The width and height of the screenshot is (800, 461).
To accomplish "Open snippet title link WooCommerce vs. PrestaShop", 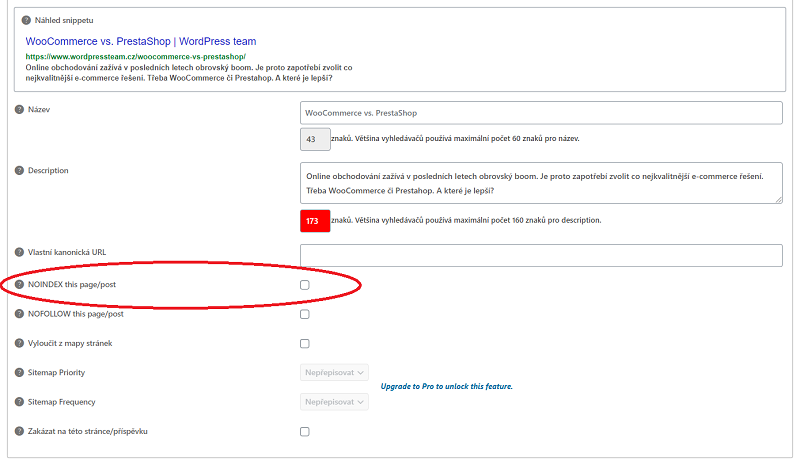I will coord(141,41).
